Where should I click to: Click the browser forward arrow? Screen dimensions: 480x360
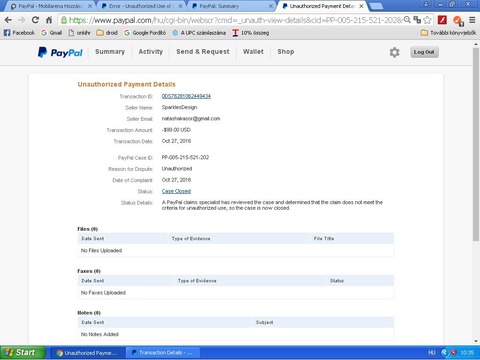pyautogui.click(x=22, y=20)
